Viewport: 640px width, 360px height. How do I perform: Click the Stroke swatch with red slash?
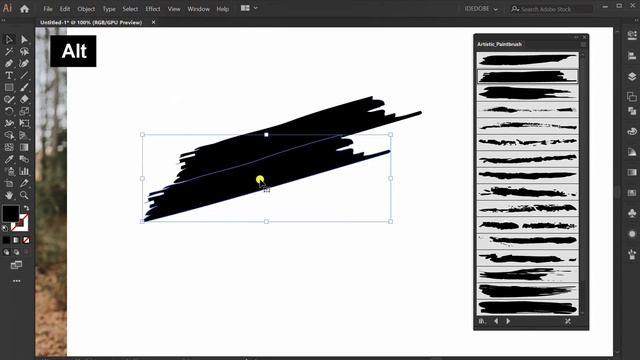click(20, 222)
